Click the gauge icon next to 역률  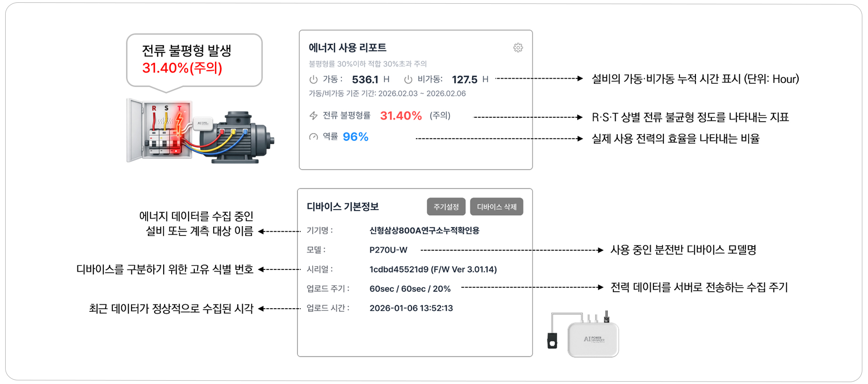(x=314, y=137)
